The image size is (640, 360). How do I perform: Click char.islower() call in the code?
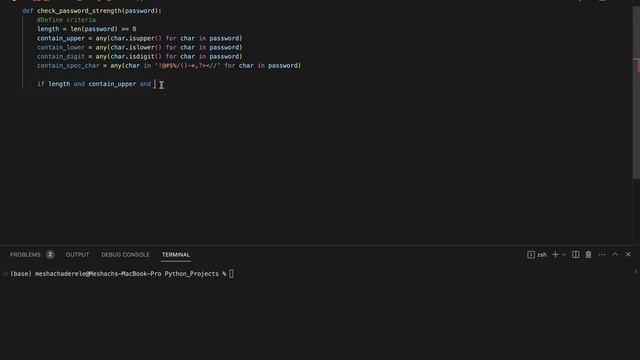[x=136, y=47]
